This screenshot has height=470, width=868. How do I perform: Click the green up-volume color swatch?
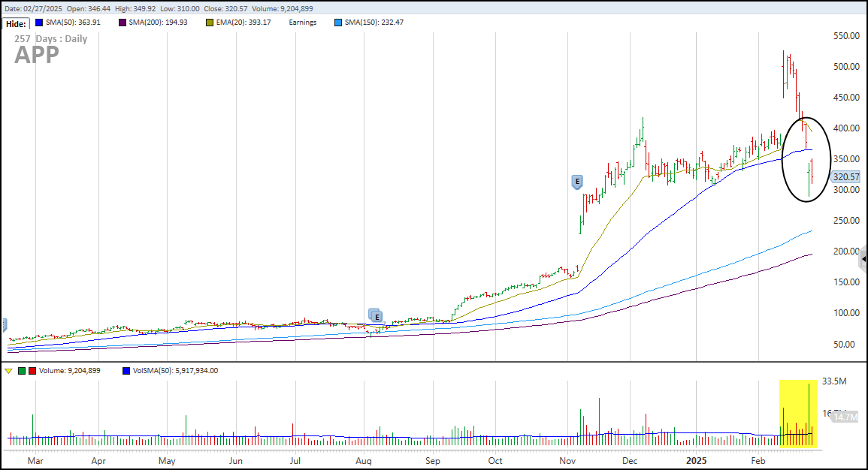point(22,371)
